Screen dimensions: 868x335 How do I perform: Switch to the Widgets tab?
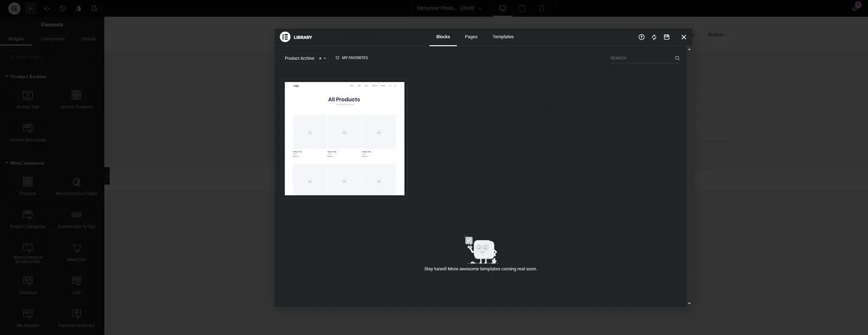click(x=16, y=39)
